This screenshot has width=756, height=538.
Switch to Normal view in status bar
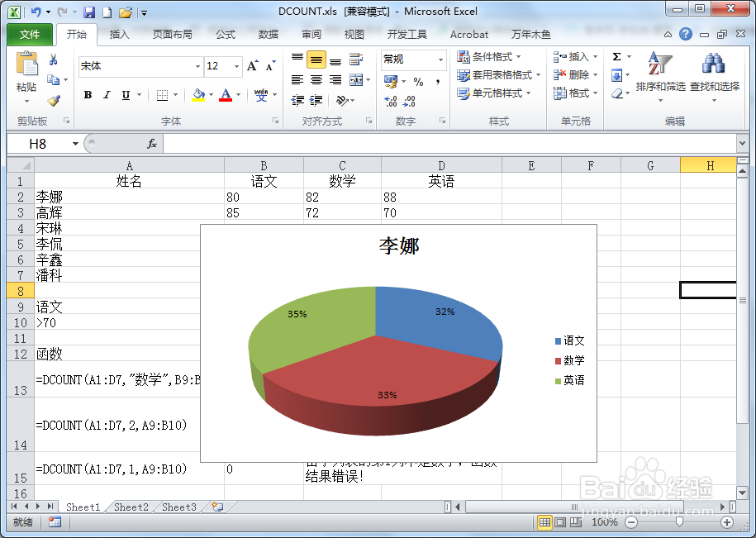[544, 522]
